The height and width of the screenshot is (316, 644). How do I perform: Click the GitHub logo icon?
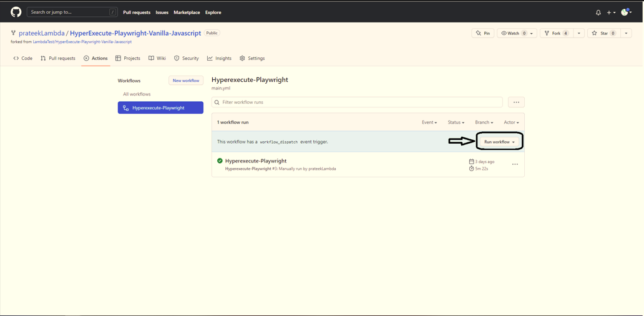pos(16,12)
